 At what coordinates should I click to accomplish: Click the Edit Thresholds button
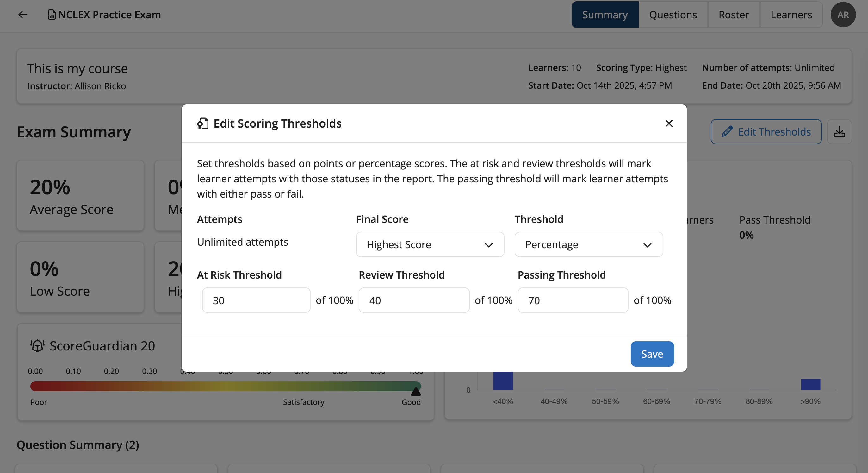766,131
